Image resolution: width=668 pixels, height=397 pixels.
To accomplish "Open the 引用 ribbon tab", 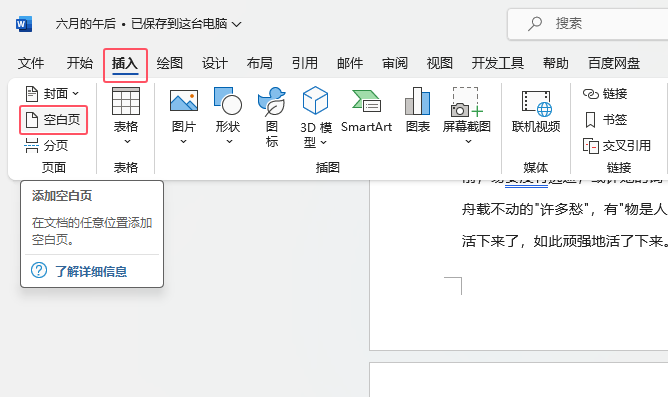I will click(305, 63).
